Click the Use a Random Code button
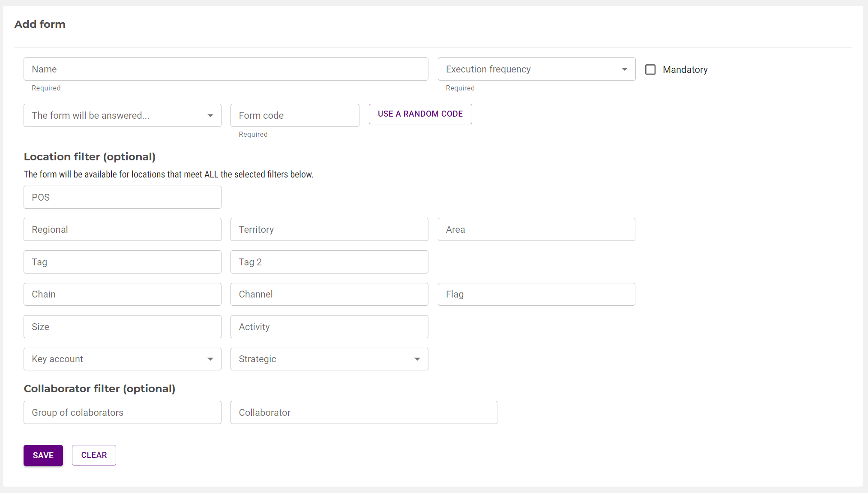Image resolution: width=868 pixels, height=493 pixels. coord(420,114)
